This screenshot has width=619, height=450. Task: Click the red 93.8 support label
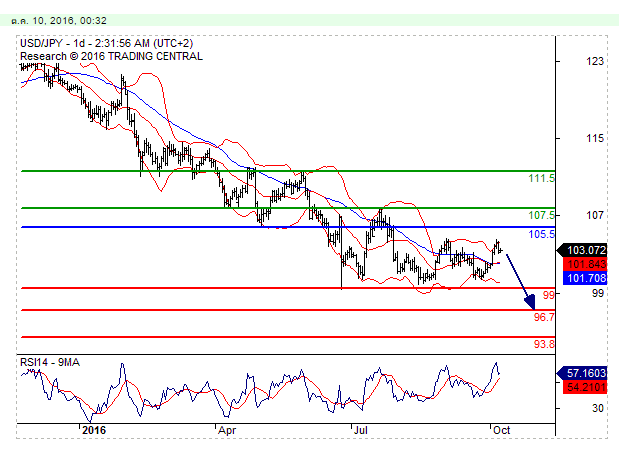544,344
